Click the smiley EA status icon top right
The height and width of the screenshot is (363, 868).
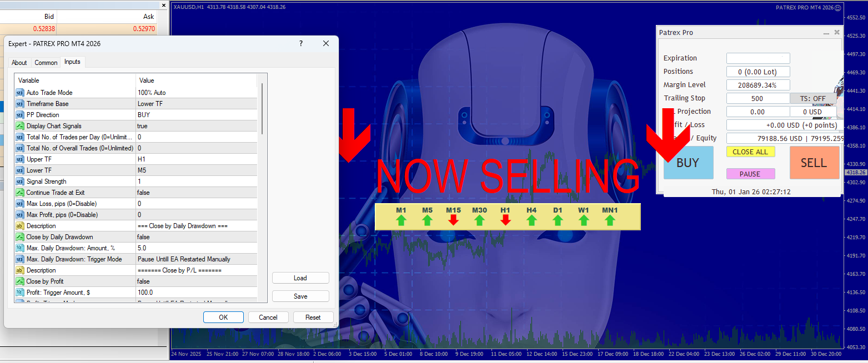(839, 8)
